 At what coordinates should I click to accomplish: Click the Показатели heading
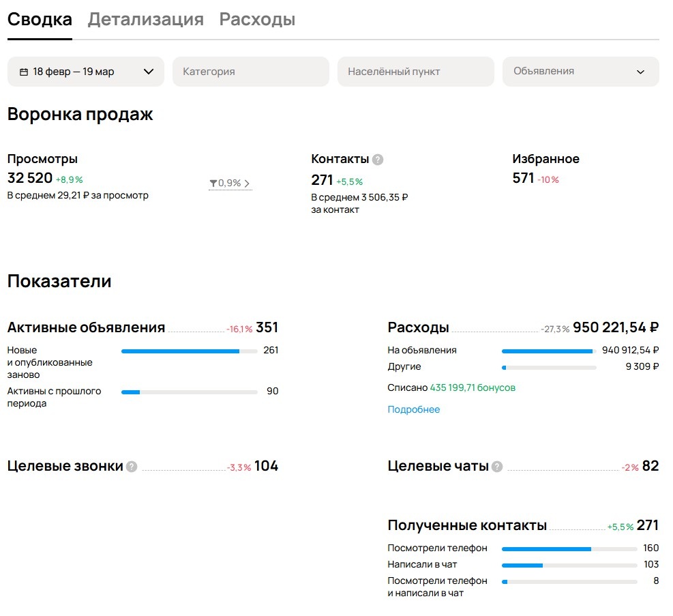coord(59,281)
